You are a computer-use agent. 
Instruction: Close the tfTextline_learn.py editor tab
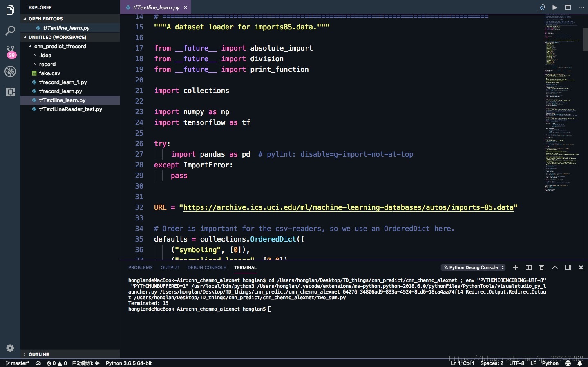point(186,7)
